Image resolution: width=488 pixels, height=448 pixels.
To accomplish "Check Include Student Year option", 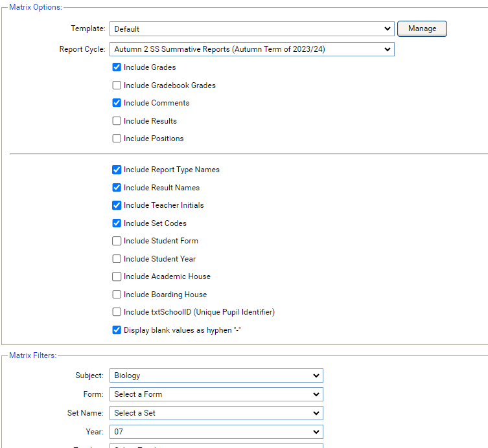I will coord(117,259).
